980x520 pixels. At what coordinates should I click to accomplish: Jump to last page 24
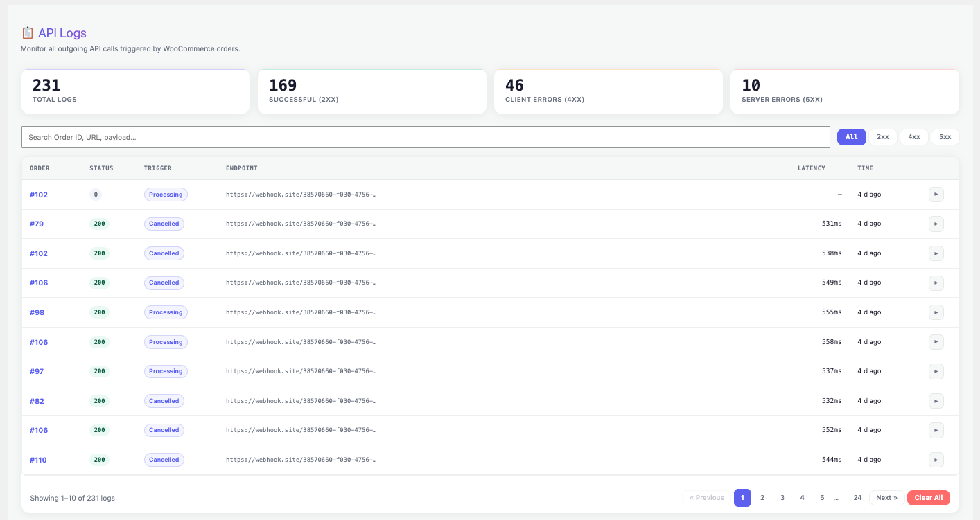pos(857,498)
